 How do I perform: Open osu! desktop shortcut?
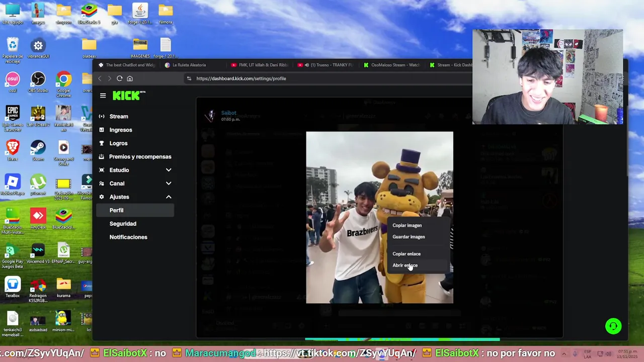pos(13,82)
